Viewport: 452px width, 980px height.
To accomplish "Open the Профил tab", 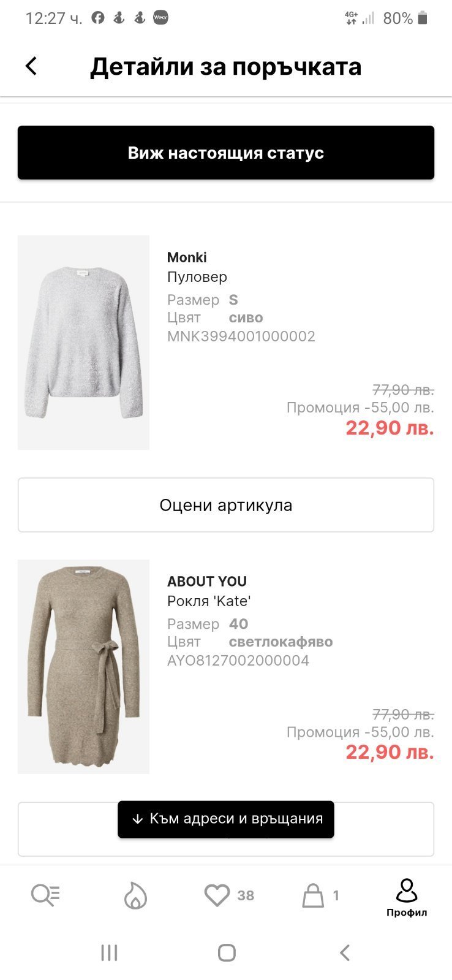I will pyautogui.click(x=407, y=897).
